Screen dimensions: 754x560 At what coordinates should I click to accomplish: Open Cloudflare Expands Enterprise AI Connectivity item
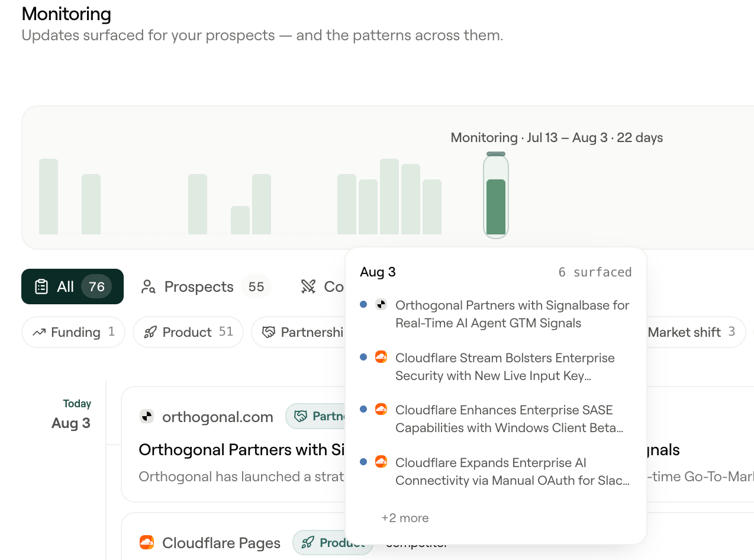pos(496,471)
